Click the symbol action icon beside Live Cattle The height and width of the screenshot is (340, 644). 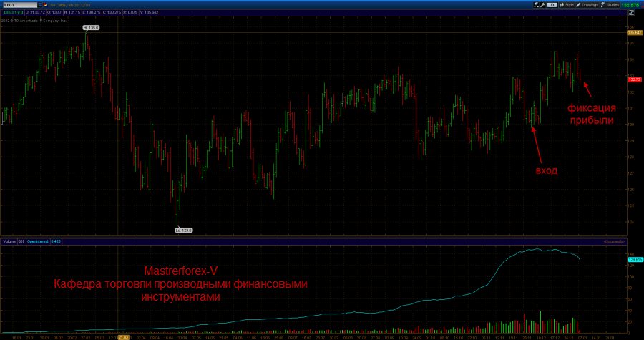[x=45, y=4]
